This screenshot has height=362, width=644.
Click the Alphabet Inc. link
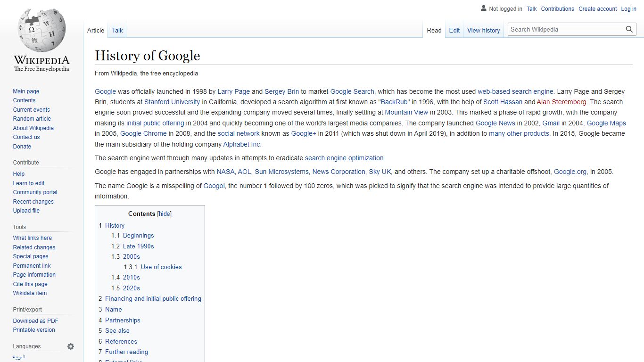pyautogui.click(x=242, y=144)
